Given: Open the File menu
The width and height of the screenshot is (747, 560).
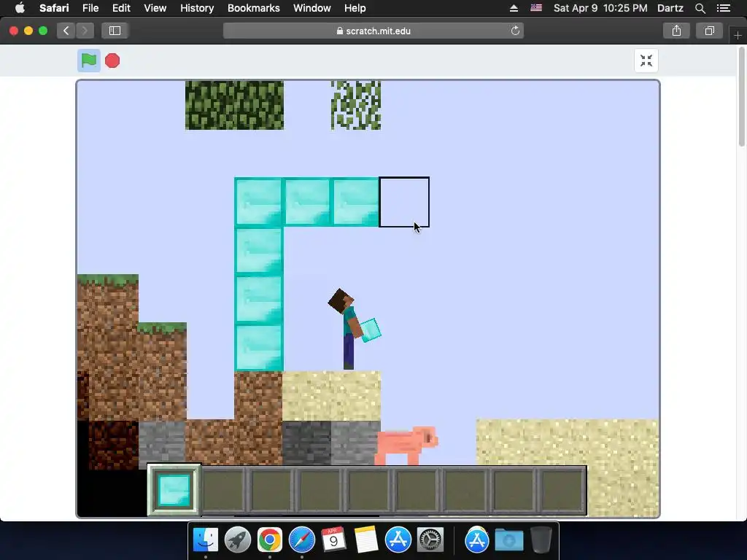Looking at the screenshot, I should [90, 8].
